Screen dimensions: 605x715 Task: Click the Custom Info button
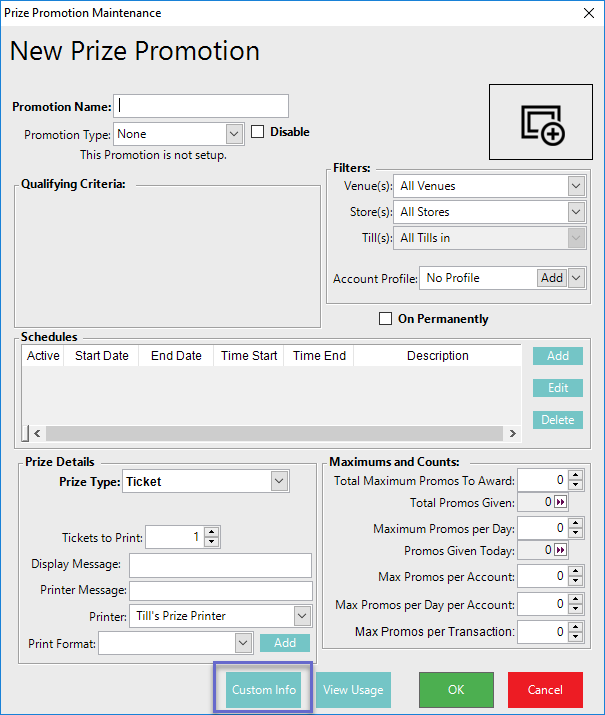tap(264, 690)
